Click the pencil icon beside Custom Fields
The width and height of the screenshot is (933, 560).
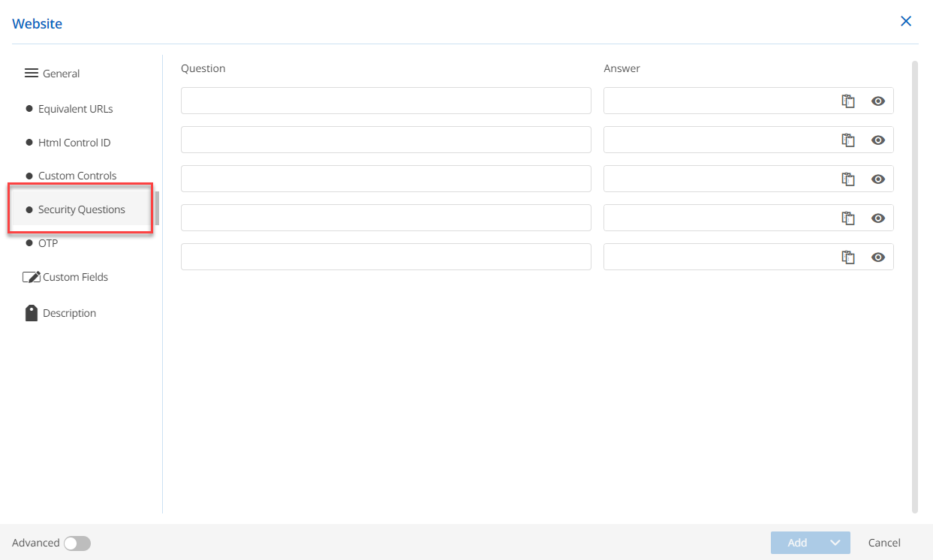pos(31,275)
